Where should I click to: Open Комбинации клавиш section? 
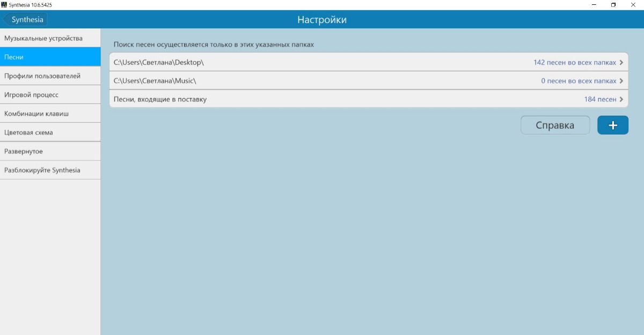click(x=50, y=113)
